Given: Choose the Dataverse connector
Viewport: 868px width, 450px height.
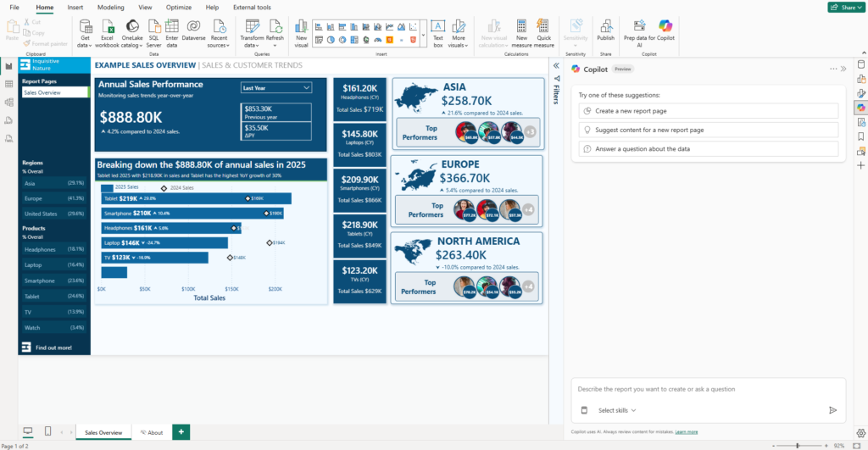Looking at the screenshot, I should point(193,31).
